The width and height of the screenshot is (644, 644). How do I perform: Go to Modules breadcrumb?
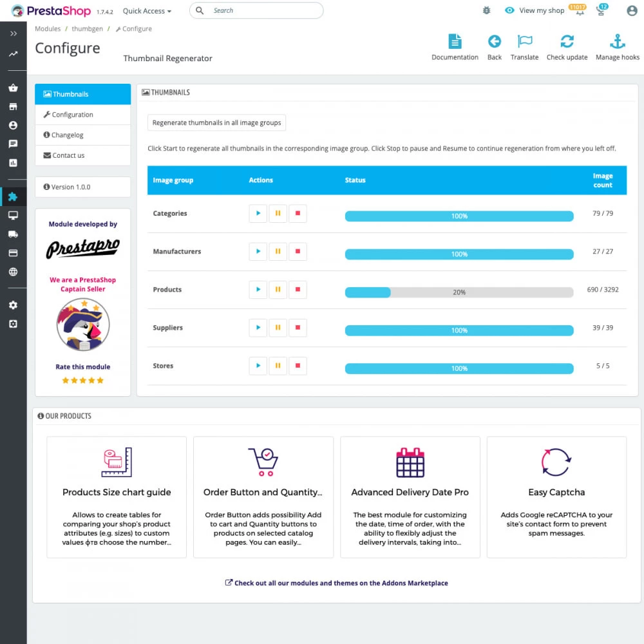(x=48, y=29)
